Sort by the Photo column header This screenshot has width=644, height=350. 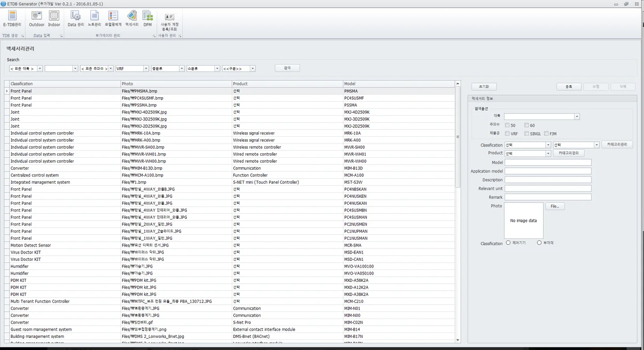tap(176, 84)
